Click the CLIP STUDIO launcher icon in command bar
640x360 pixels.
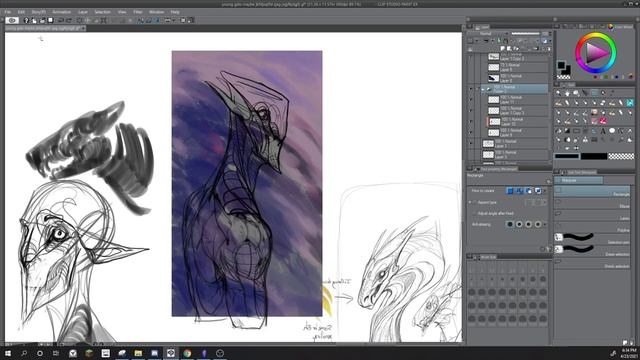(x=12, y=20)
